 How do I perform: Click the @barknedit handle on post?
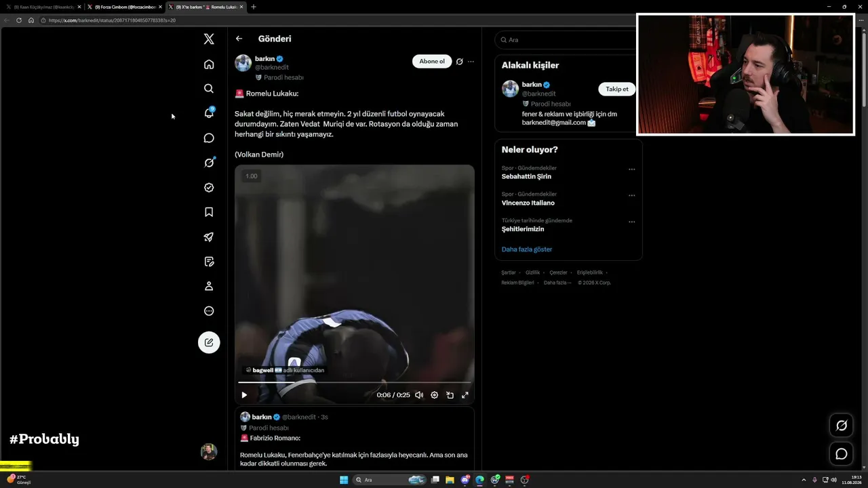click(272, 68)
